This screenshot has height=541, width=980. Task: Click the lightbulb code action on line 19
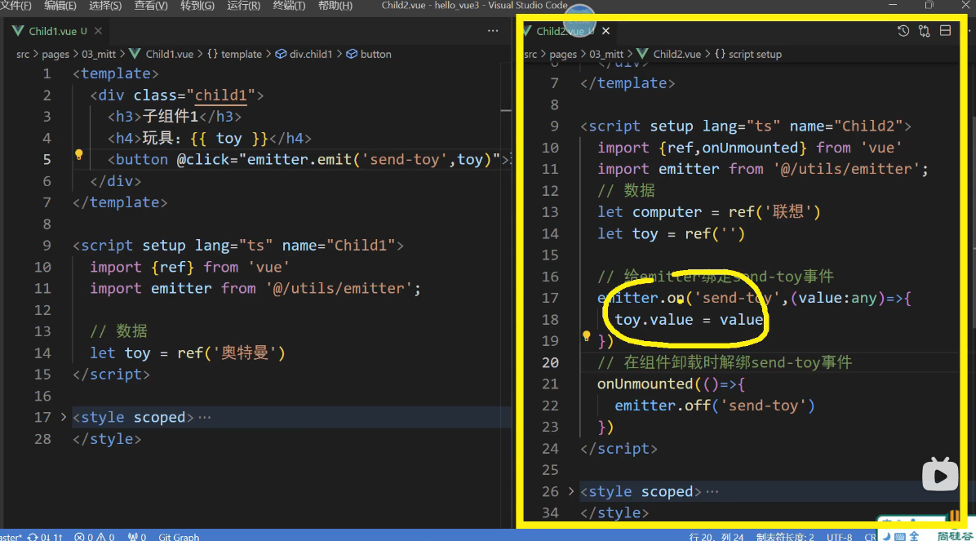586,335
